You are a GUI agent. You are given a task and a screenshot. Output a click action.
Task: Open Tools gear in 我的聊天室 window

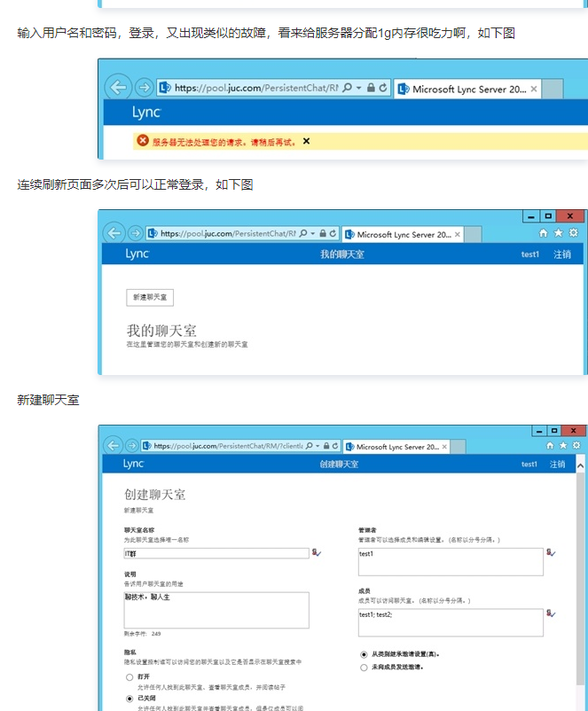[574, 232]
